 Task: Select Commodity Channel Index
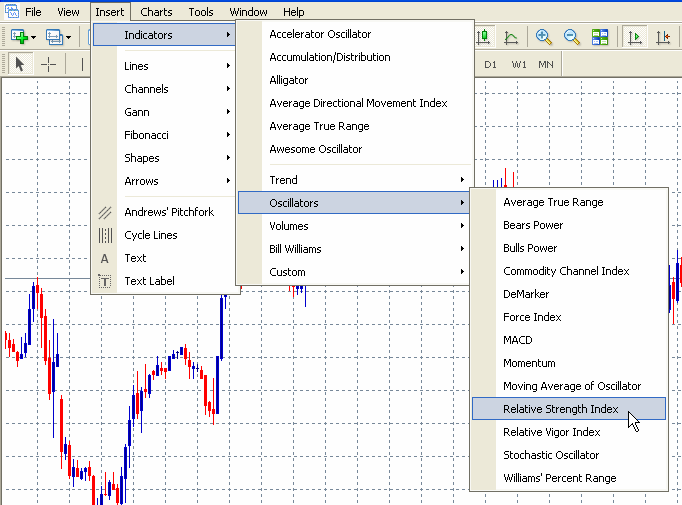click(569, 271)
